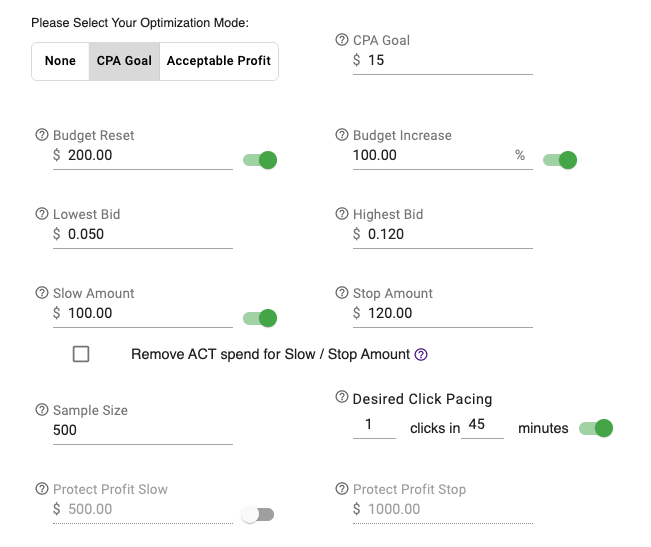
Task: Click purple help icon after Remove ACT spend
Action: point(421,354)
